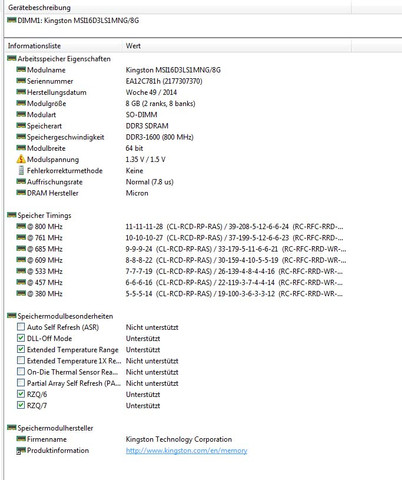Click the memory chip icon beside Modulname
This screenshot has height=480, width=402.
click(21, 70)
